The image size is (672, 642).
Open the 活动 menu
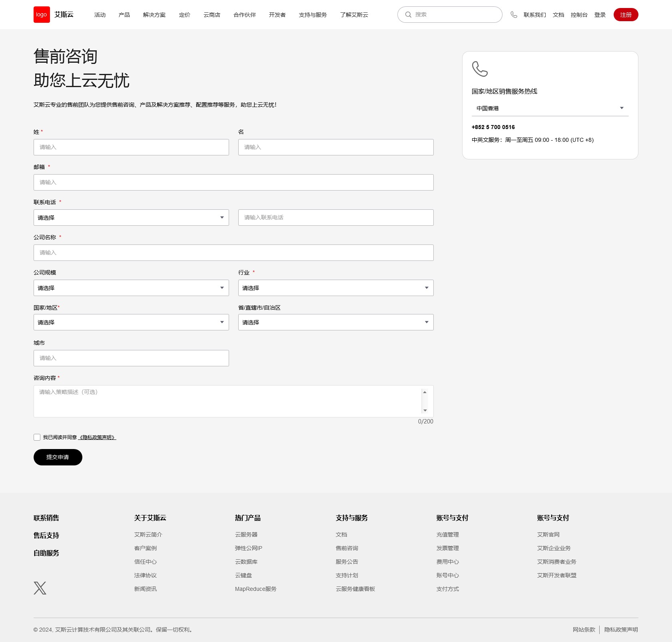click(x=100, y=15)
